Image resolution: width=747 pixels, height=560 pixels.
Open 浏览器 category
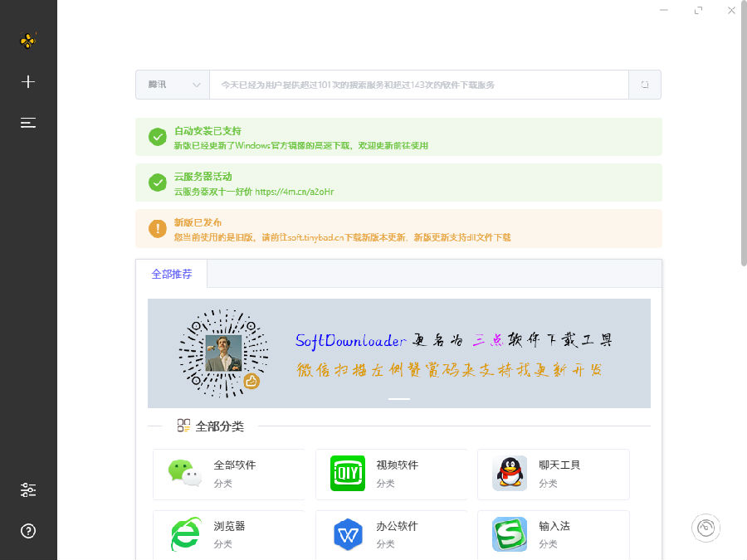tap(228, 534)
